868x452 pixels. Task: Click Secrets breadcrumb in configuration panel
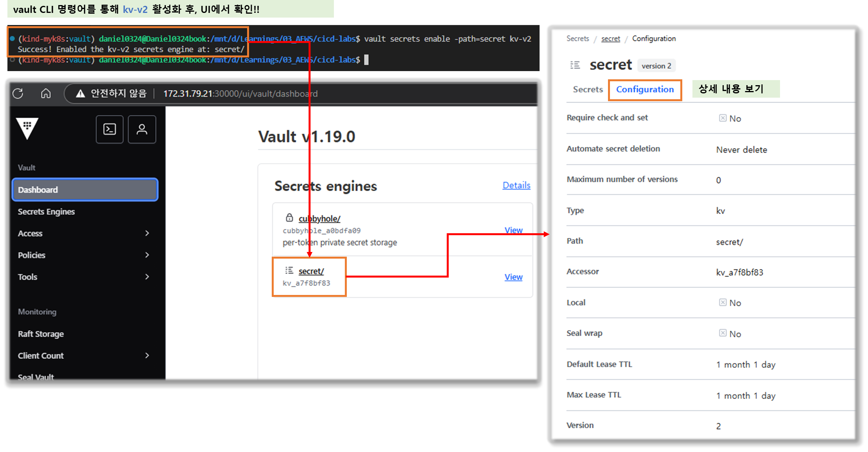point(577,38)
